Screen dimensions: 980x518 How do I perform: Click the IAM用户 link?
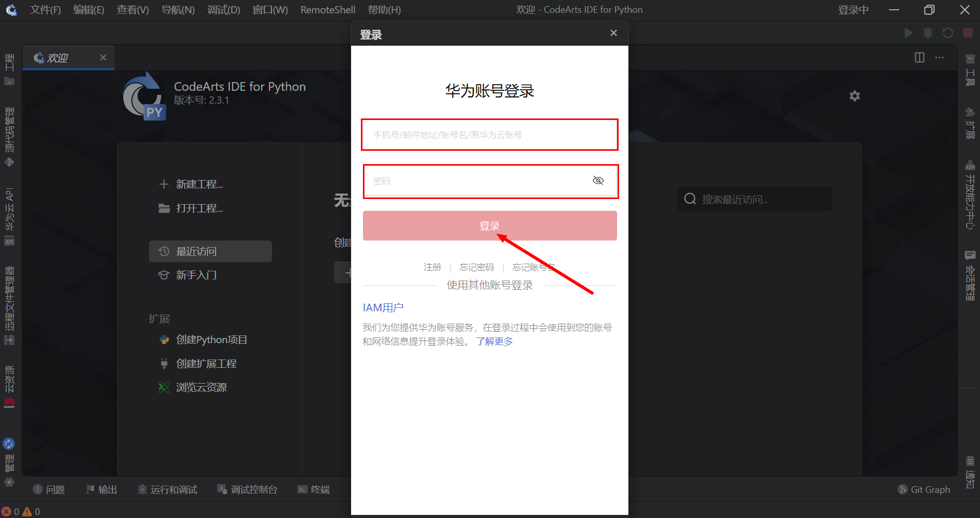pos(382,307)
